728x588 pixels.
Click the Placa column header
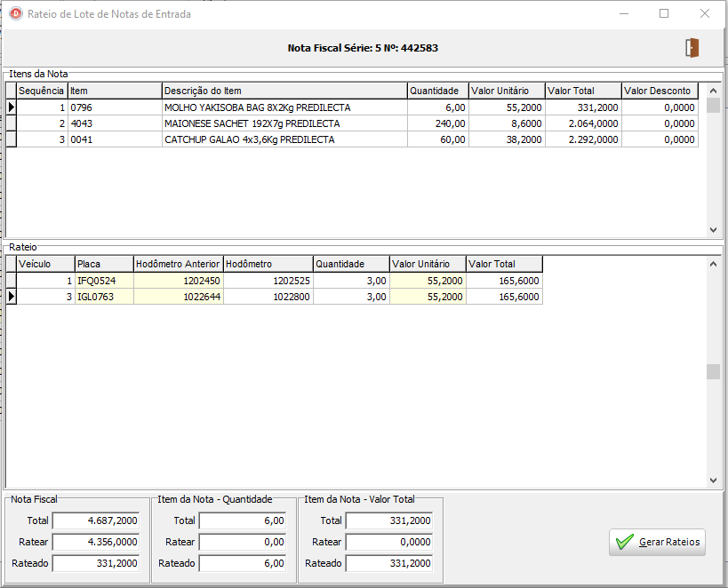[103, 264]
